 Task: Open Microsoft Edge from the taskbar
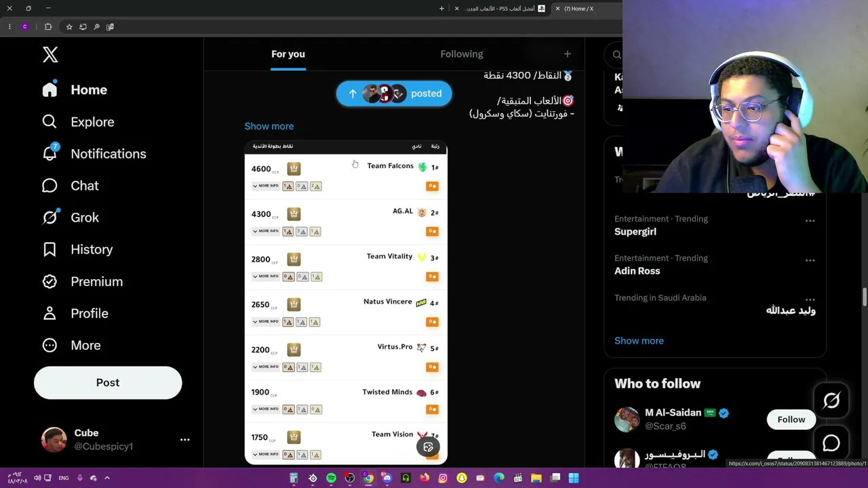[x=499, y=479]
